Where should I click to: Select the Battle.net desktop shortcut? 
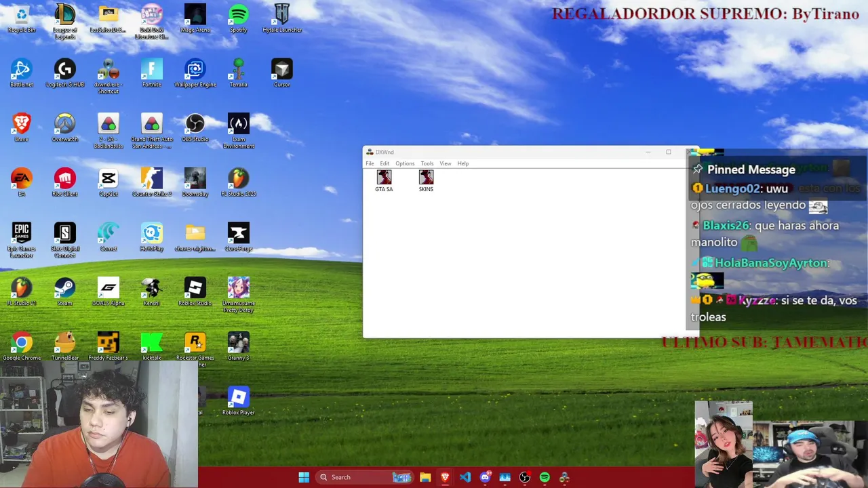pyautogui.click(x=22, y=73)
